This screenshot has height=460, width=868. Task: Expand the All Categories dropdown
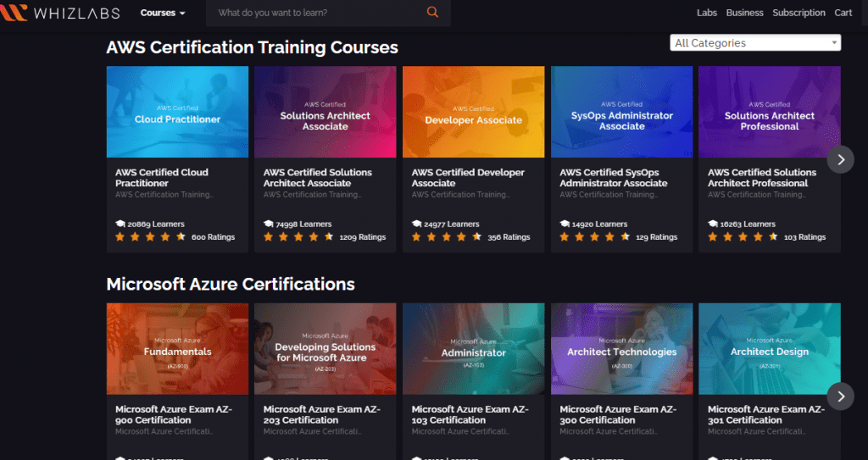755,42
